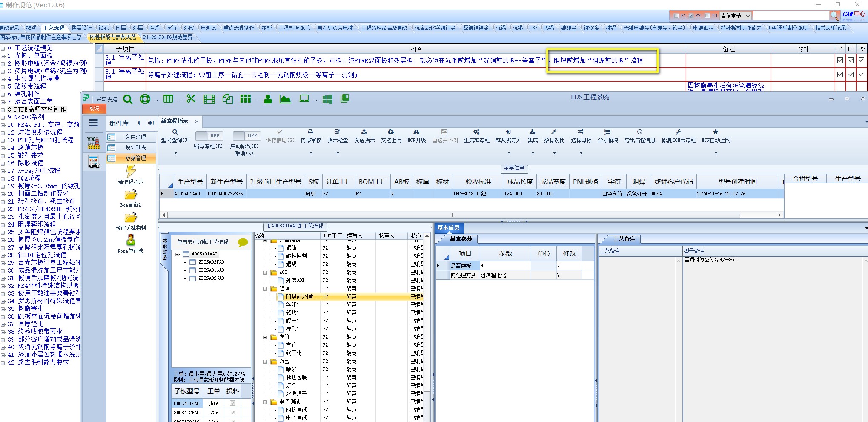Open the 设计算法 component group
Screen dimensions: 868x422
coord(131,147)
